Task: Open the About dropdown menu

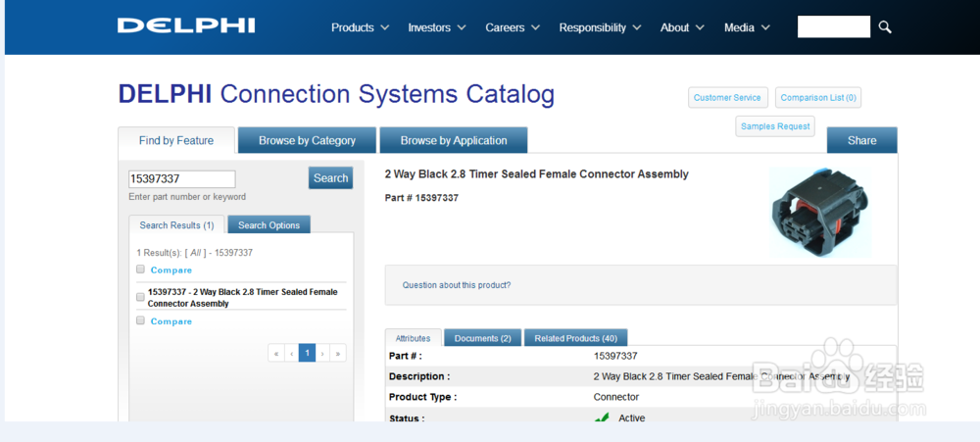Action: point(682,27)
